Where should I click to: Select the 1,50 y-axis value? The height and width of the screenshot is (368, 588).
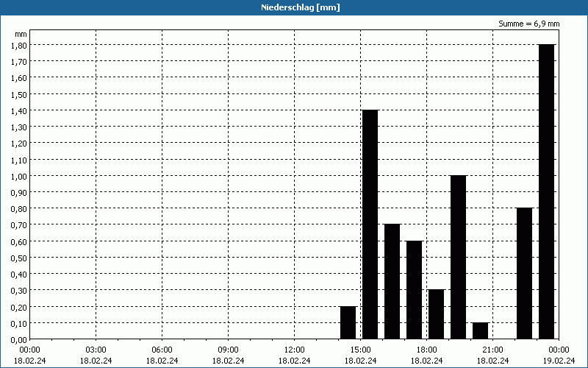[x=19, y=94]
